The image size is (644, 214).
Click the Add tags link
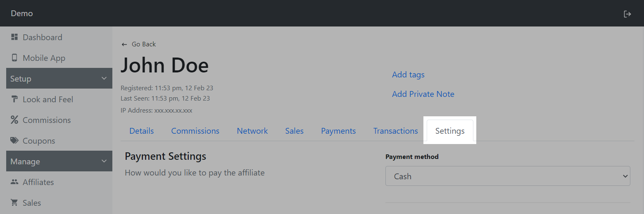(x=408, y=75)
